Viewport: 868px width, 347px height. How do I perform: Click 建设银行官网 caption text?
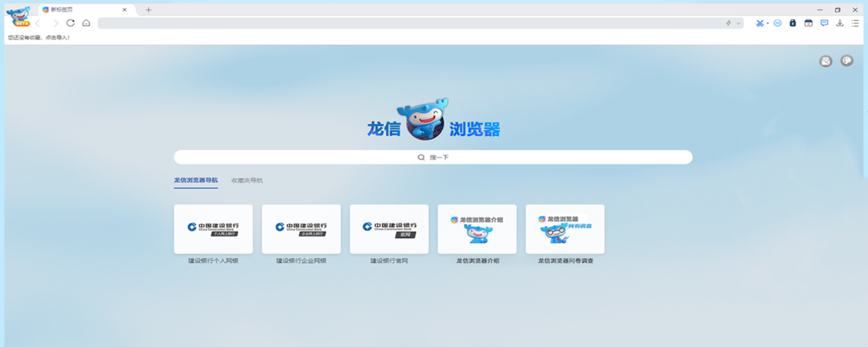[x=390, y=260]
